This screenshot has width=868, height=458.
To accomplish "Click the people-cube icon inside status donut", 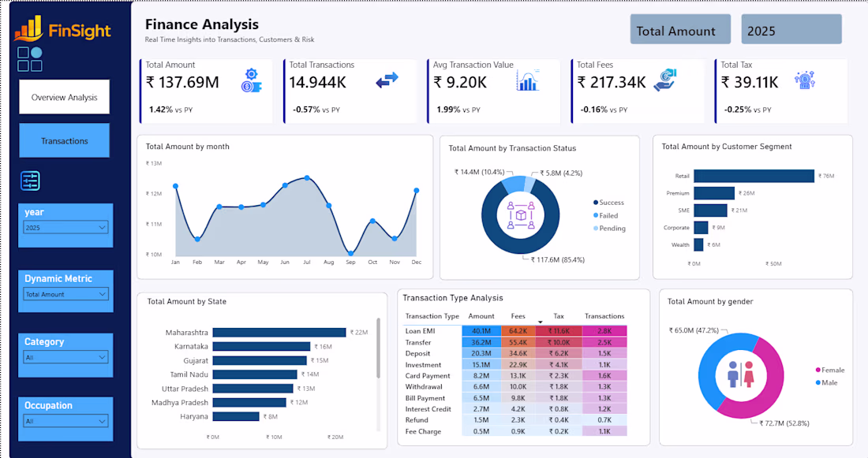I will [520, 215].
